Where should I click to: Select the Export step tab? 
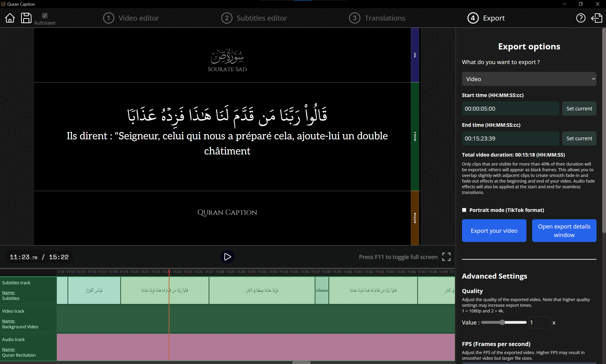[486, 18]
